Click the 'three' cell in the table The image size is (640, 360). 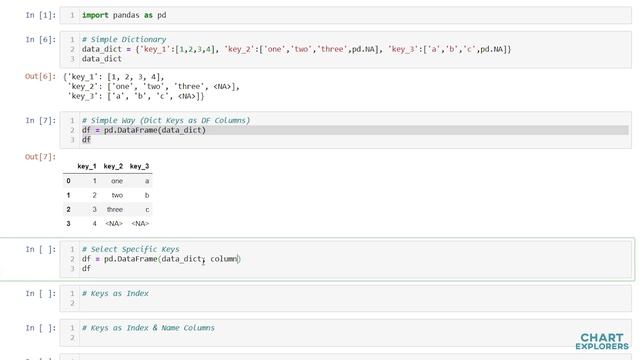click(x=115, y=209)
